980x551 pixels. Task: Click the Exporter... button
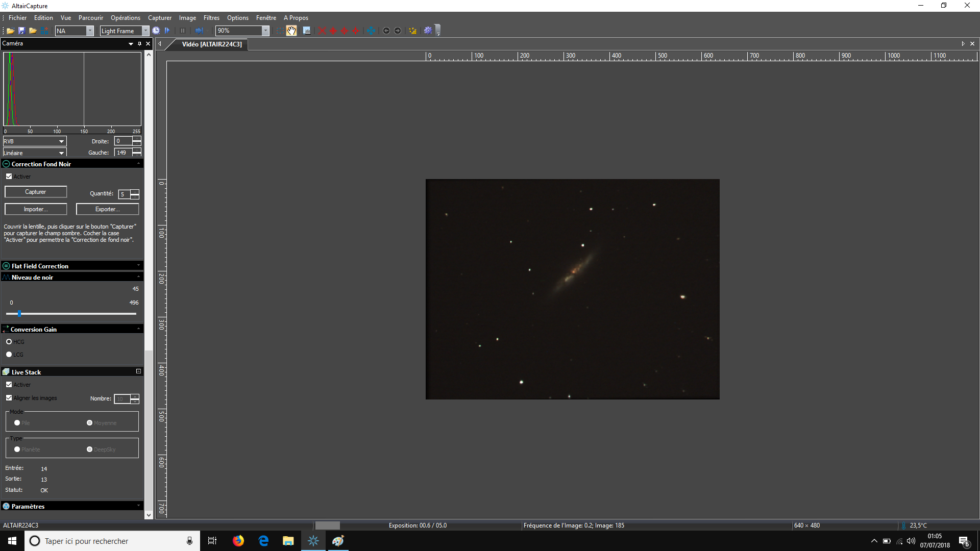pyautogui.click(x=107, y=209)
